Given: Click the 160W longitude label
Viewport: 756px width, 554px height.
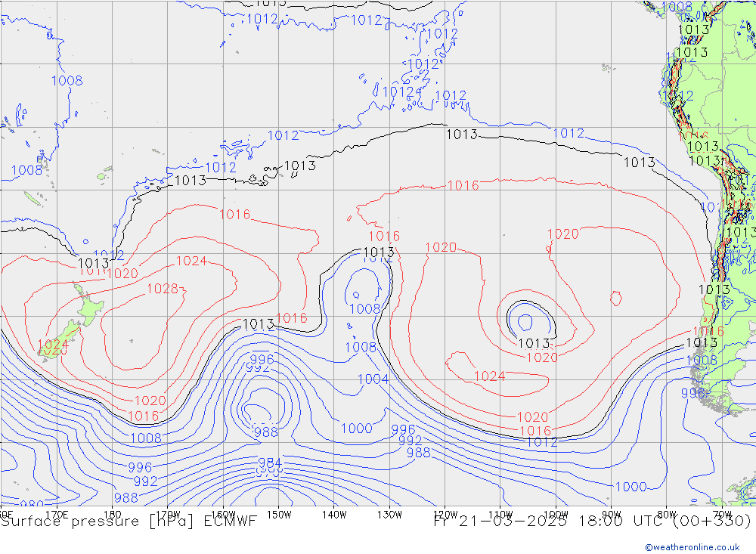Looking at the screenshot, I should pos(223,515).
